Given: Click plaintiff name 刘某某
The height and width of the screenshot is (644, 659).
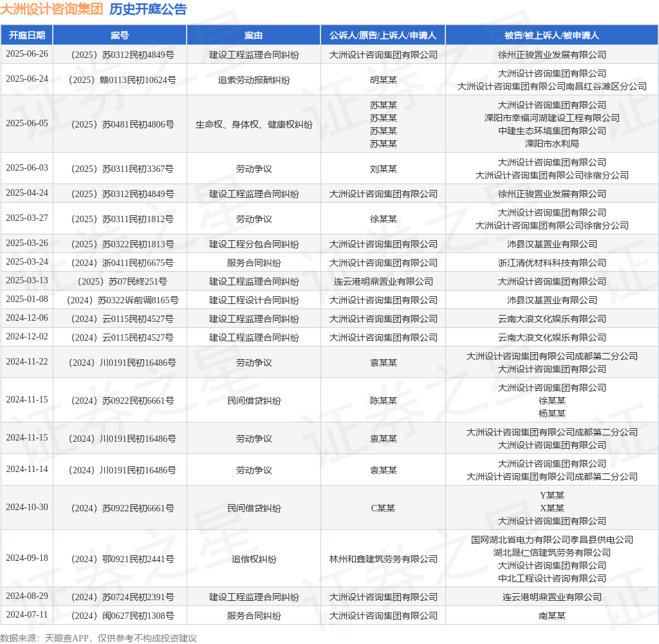Looking at the screenshot, I should (x=384, y=169).
